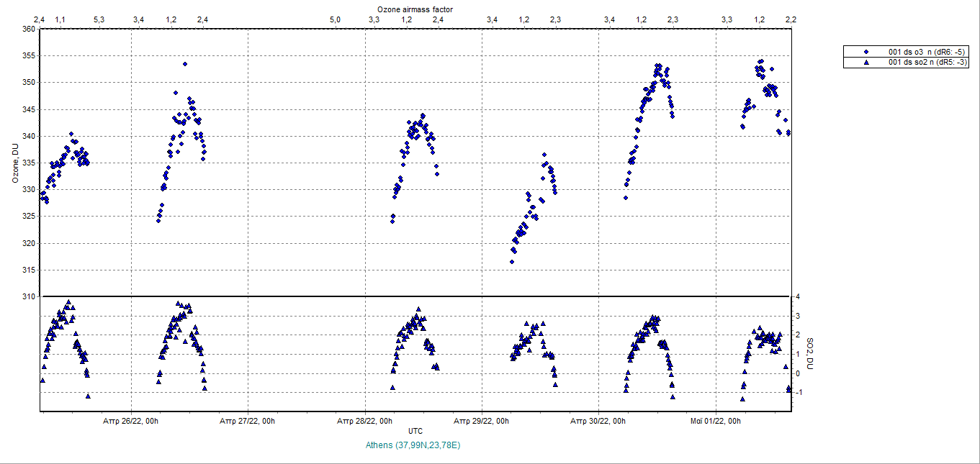Click the 'Μαϊ 01/22, 00h' date tick
This screenshot has height=464, width=980.
pos(716,421)
